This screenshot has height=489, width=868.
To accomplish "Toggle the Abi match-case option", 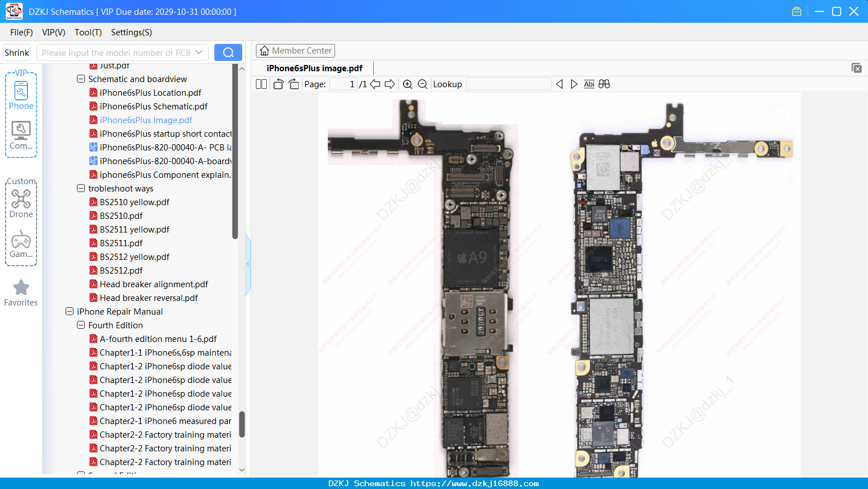I will (x=589, y=84).
